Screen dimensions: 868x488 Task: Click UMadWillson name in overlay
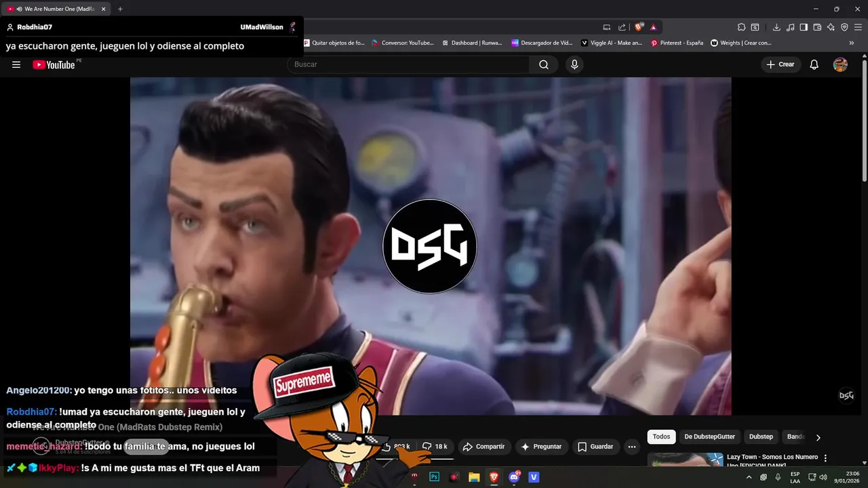[x=262, y=27]
